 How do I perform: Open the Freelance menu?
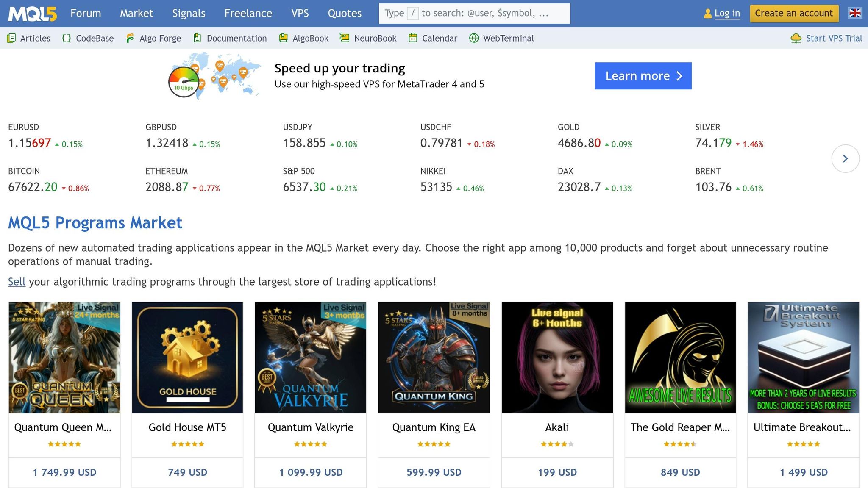coord(248,13)
